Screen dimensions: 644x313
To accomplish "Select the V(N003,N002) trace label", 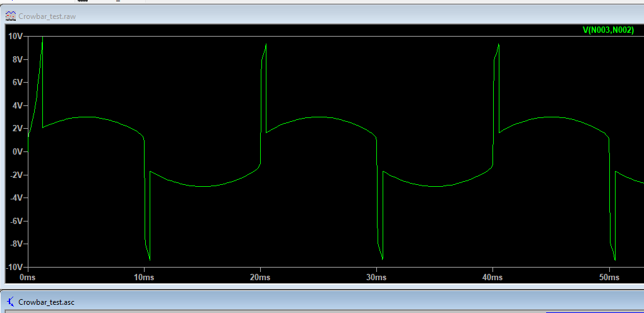I will (x=608, y=30).
